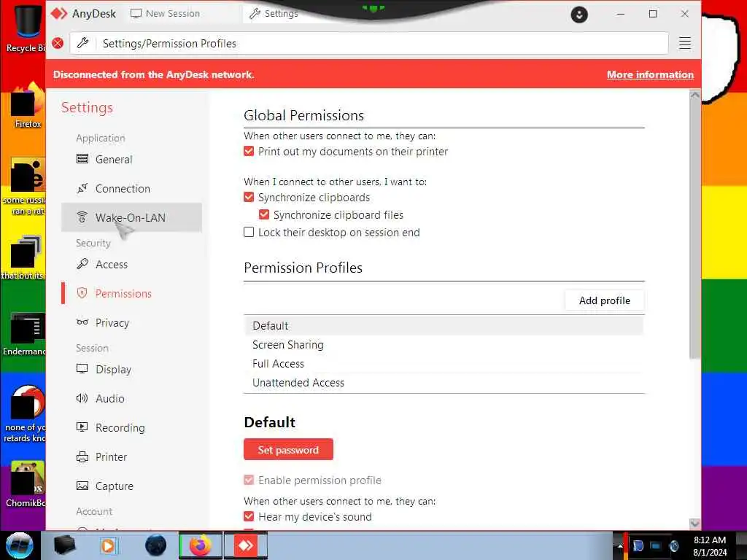Open Audio session settings

(131, 399)
